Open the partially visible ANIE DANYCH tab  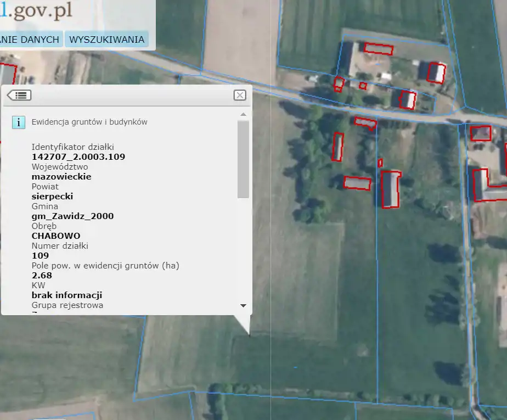[x=30, y=40]
